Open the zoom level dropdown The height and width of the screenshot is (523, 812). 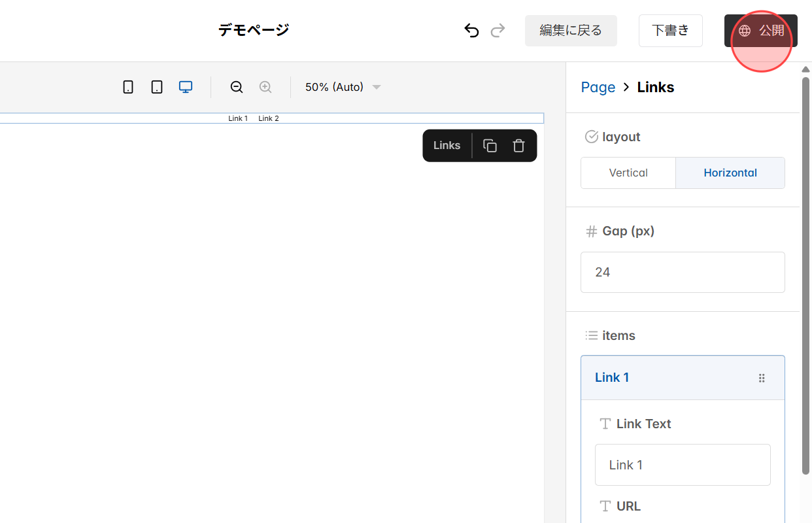(342, 86)
